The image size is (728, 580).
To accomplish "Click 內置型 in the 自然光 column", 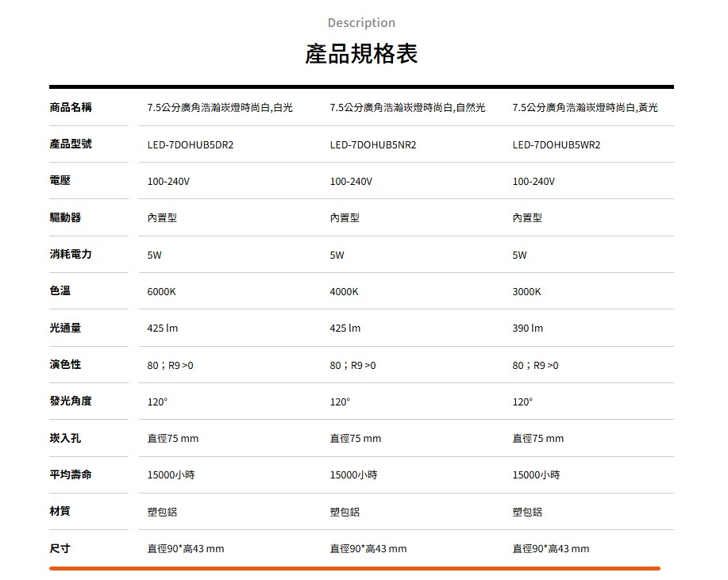I will [x=345, y=217].
